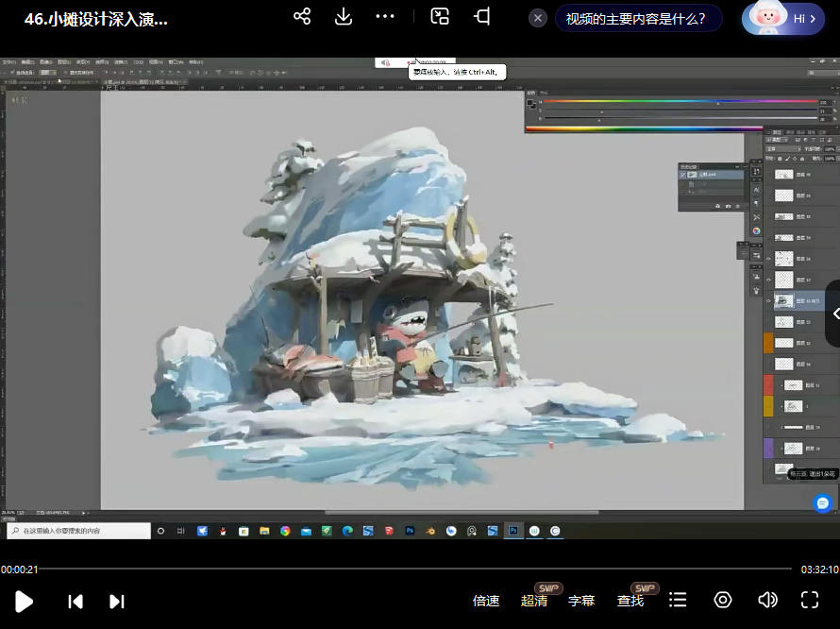Open the 倍速 playback speed menu
This screenshot has height=629, width=840.
[486, 601]
